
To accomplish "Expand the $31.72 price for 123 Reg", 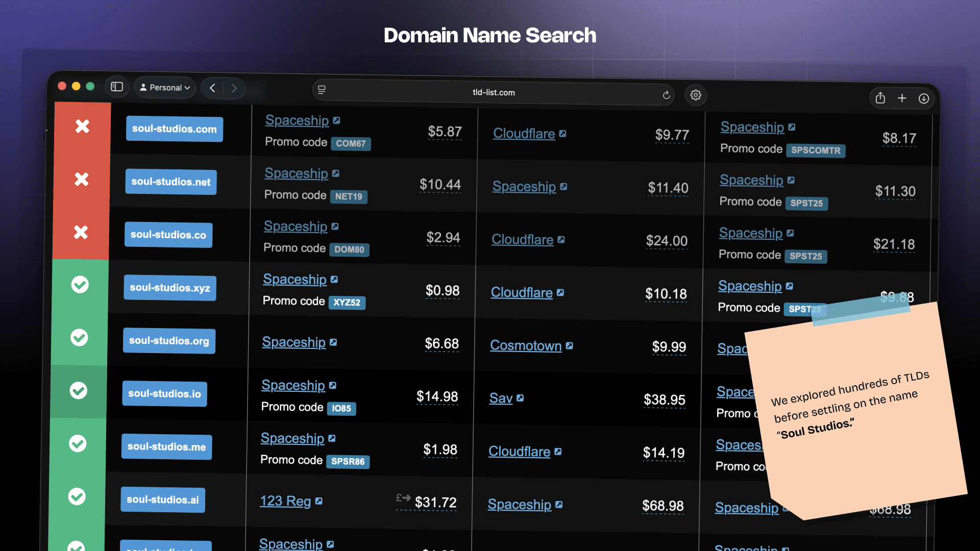I will click(435, 503).
